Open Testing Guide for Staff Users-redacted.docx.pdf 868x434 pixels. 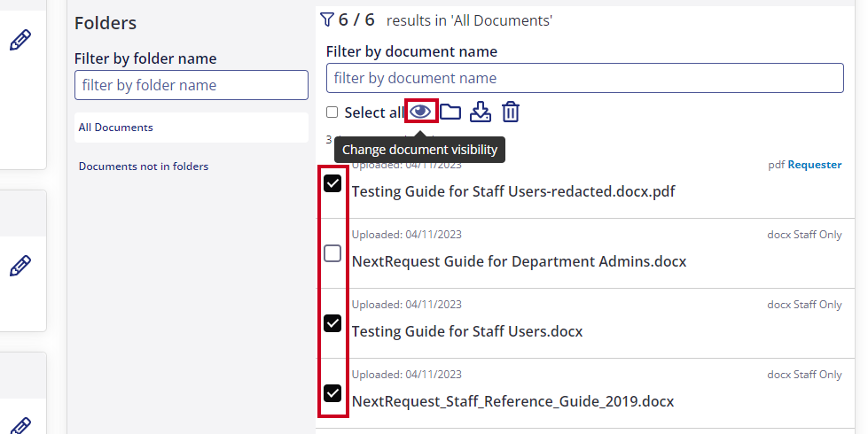click(513, 192)
